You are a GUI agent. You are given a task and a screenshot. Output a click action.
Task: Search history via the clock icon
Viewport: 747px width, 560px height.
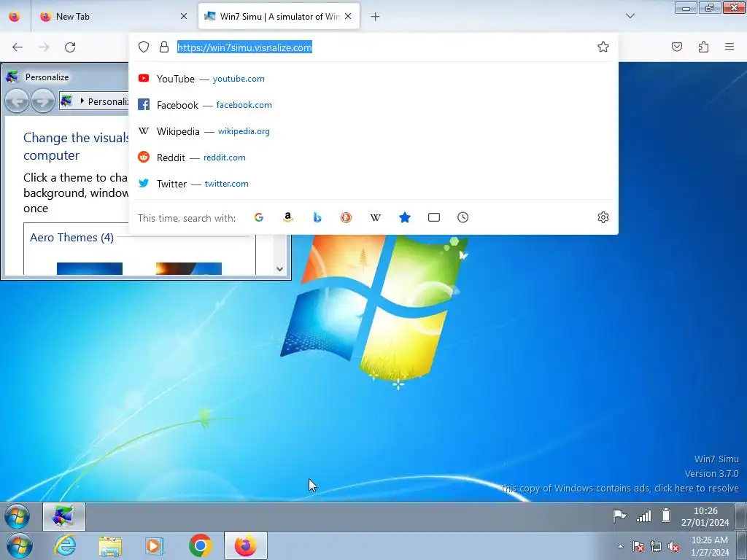462,217
